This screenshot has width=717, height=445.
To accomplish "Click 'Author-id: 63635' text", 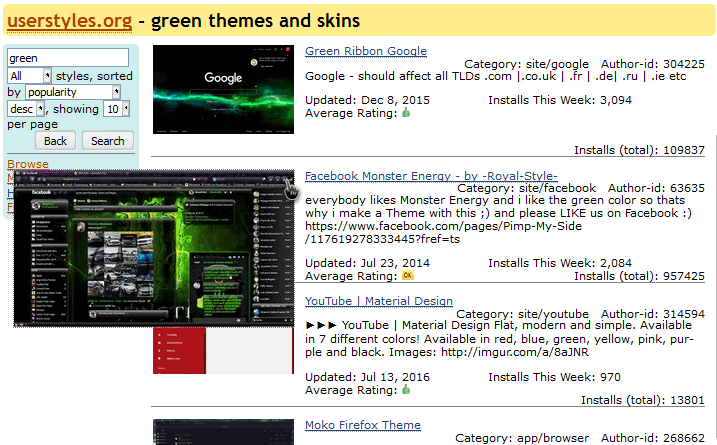I will 656,188.
